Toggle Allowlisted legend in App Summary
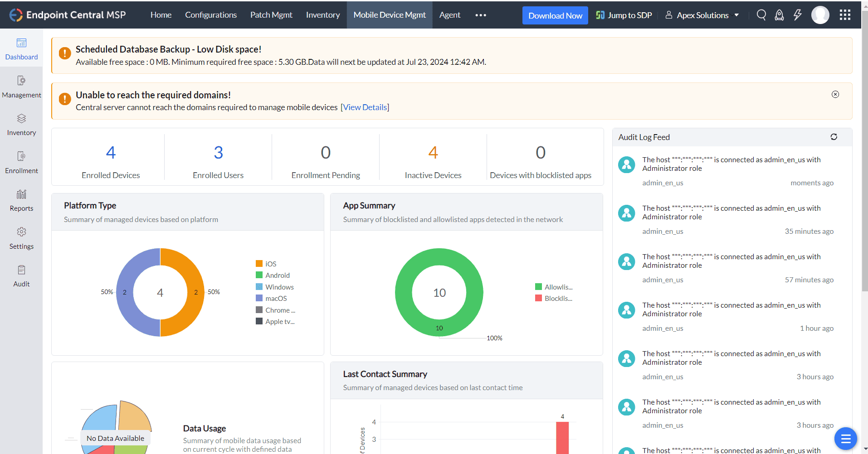The image size is (868, 454). [x=558, y=287]
